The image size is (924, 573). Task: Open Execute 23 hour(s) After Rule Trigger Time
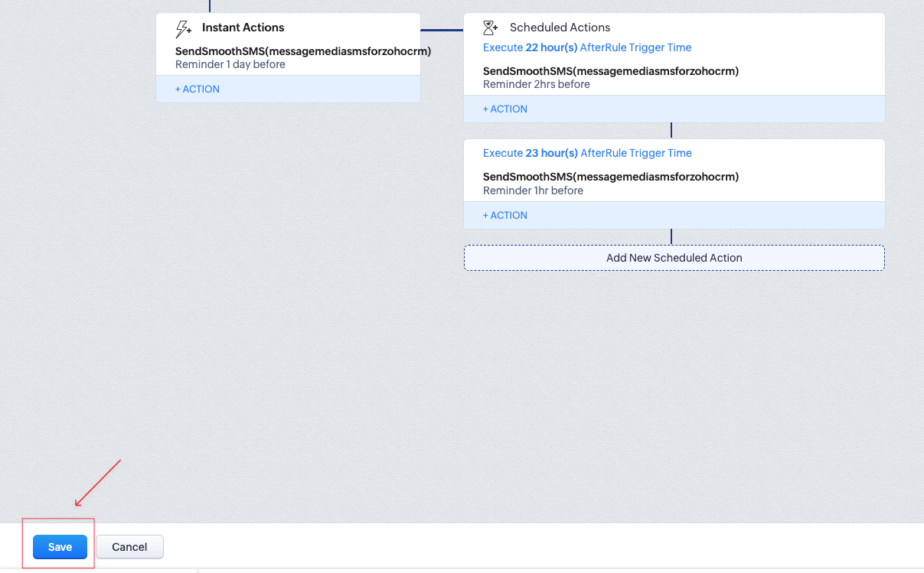tap(587, 153)
